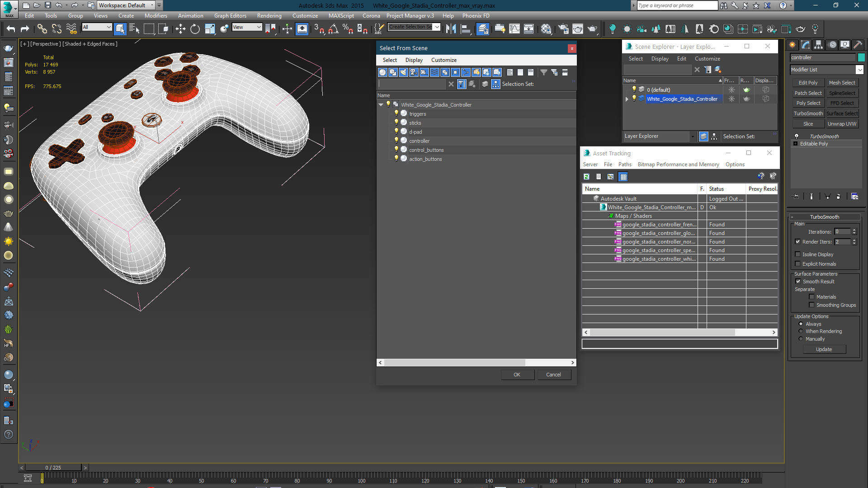Click the TurboSmooth Update button
Viewport: 868px width, 488px height.
824,349
